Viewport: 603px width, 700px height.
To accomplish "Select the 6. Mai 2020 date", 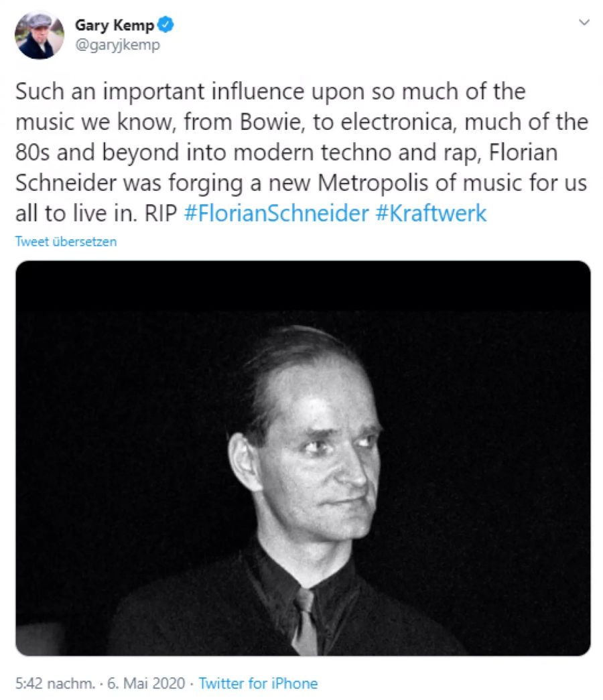I will [147, 683].
